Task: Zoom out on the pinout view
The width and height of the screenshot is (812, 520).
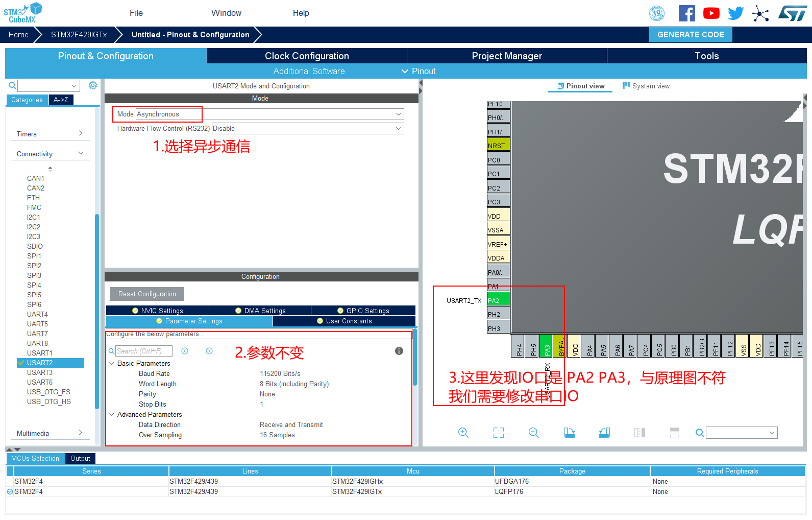Action: [534, 433]
